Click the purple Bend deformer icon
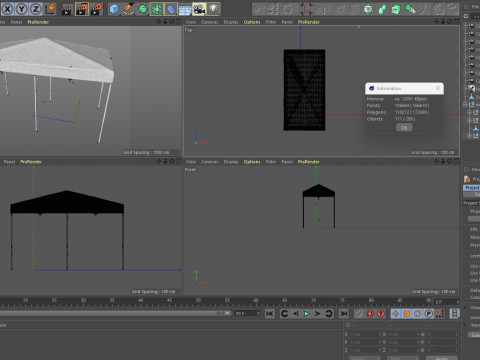 [x=171, y=9]
